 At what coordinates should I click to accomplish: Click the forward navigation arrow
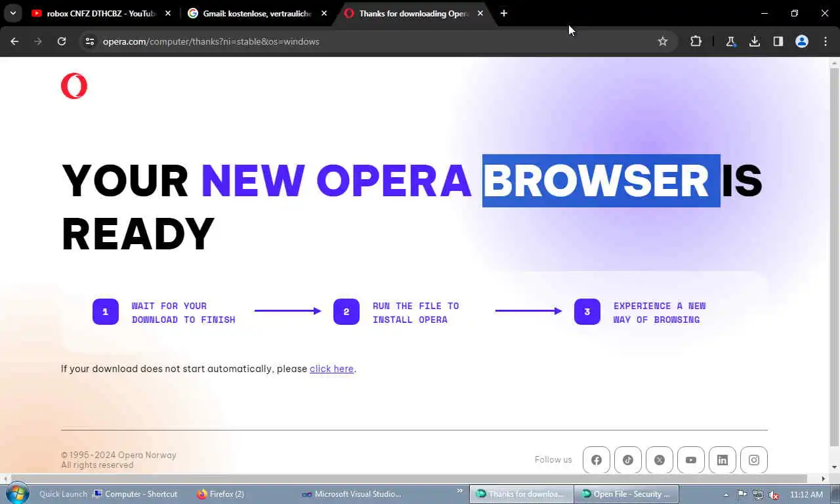[38, 41]
